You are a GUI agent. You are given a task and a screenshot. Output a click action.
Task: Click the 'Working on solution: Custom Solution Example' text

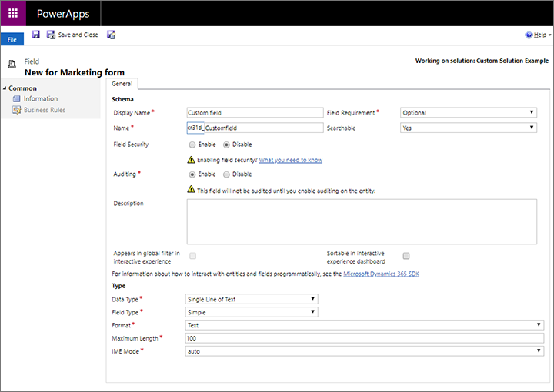pos(482,61)
